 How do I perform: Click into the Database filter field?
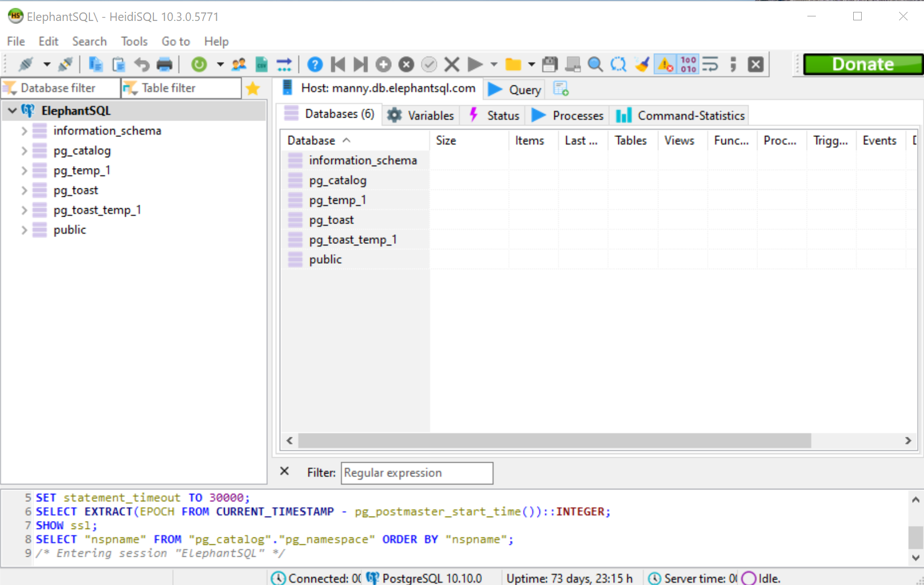coord(61,88)
